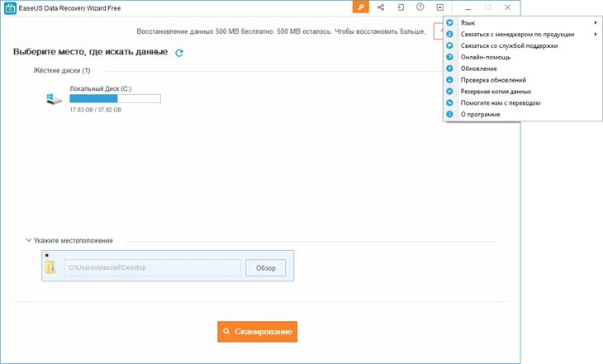Click the product manager contact icon

(449, 34)
